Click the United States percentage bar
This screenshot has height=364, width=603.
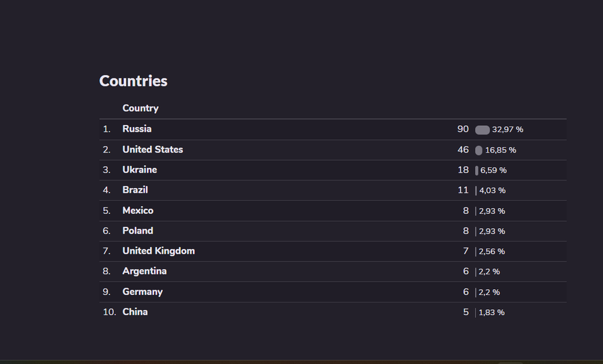click(478, 150)
